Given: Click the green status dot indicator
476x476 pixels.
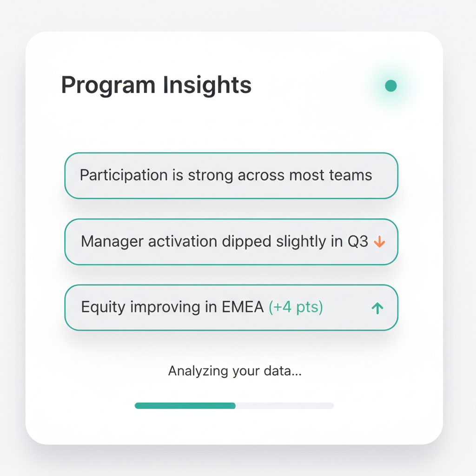Looking at the screenshot, I should (391, 86).
